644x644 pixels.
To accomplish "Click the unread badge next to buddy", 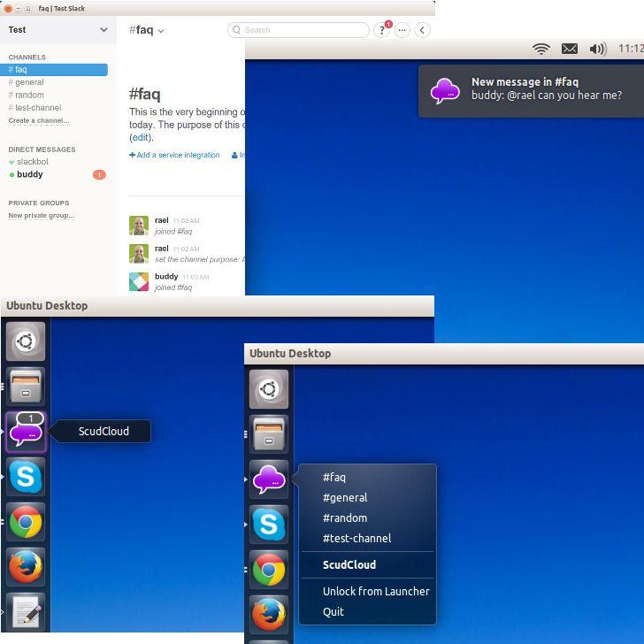I will [x=99, y=175].
